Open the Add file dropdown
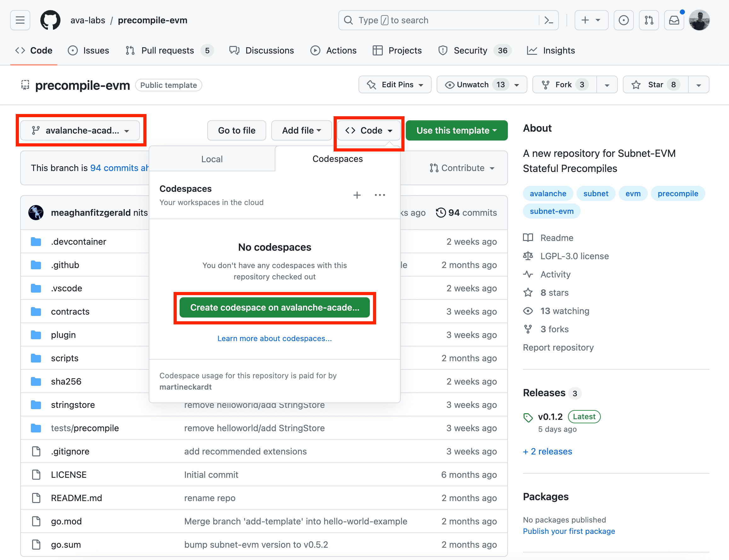Image resolution: width=729 pixels, height=560 pixels. 301,130
